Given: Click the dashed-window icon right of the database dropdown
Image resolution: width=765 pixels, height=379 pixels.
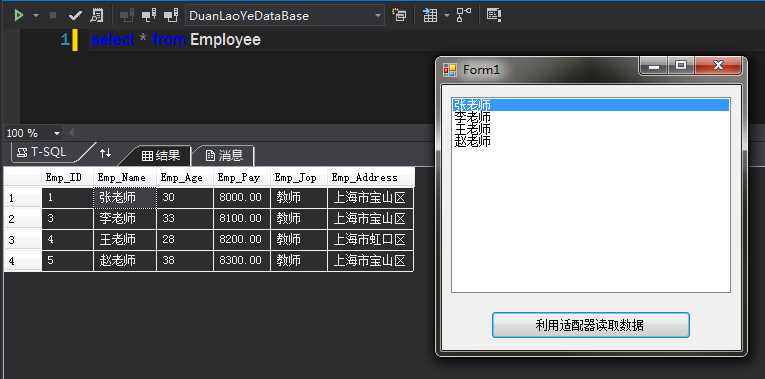Looking at the screenshot, I should coord(399,16).
